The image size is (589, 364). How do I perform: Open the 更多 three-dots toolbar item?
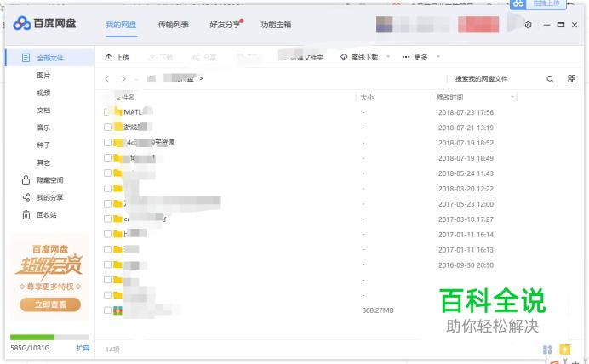tap(415, 57)
